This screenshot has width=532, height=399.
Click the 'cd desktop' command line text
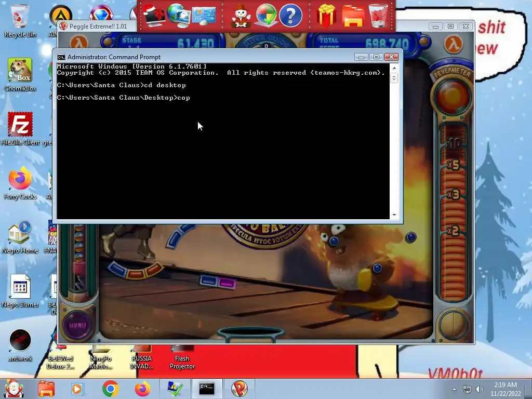click(165, 85)
